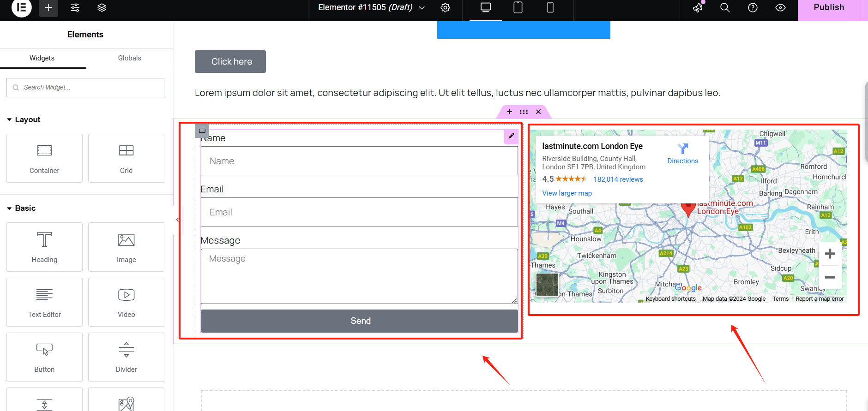Open the Help question mark icon
This screenshot has width=868, height=411.
(x=753, y=8)
